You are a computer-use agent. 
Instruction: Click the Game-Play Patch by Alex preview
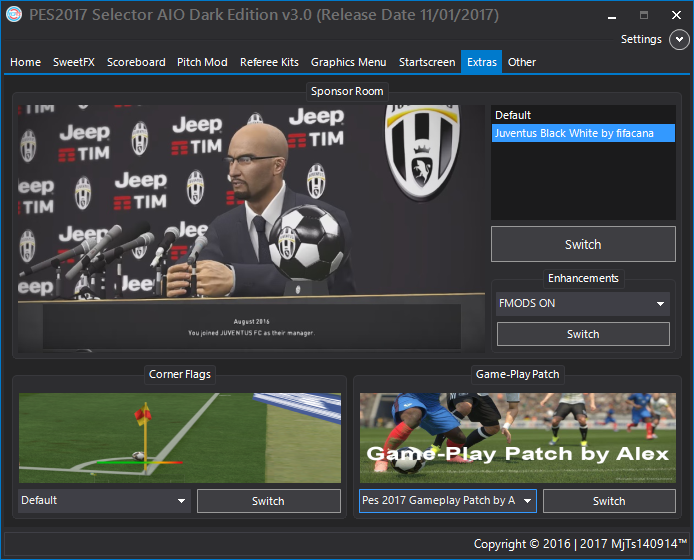coord(517,438)
